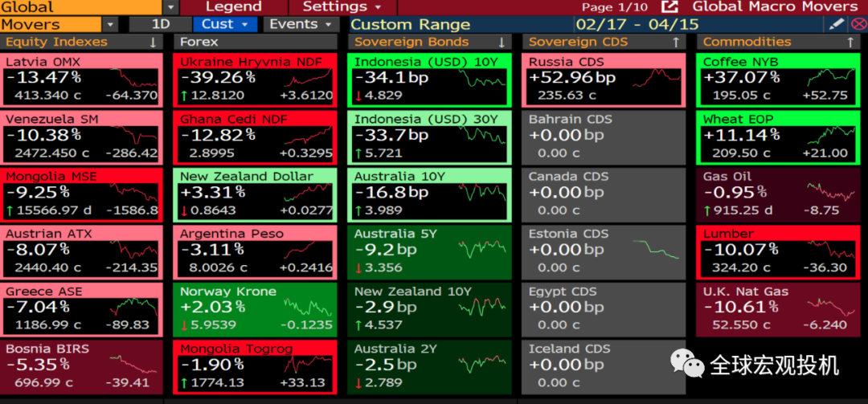Click the sort arrow in Commodities header
The width and height of the screenshot is (868, 404).
pos(850,42)
